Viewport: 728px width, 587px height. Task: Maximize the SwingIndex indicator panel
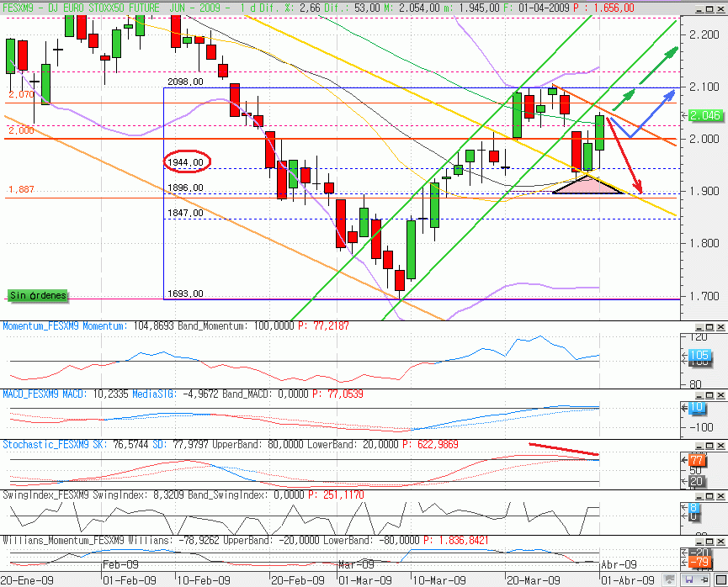pyautogui.click(x=709, y=496)
